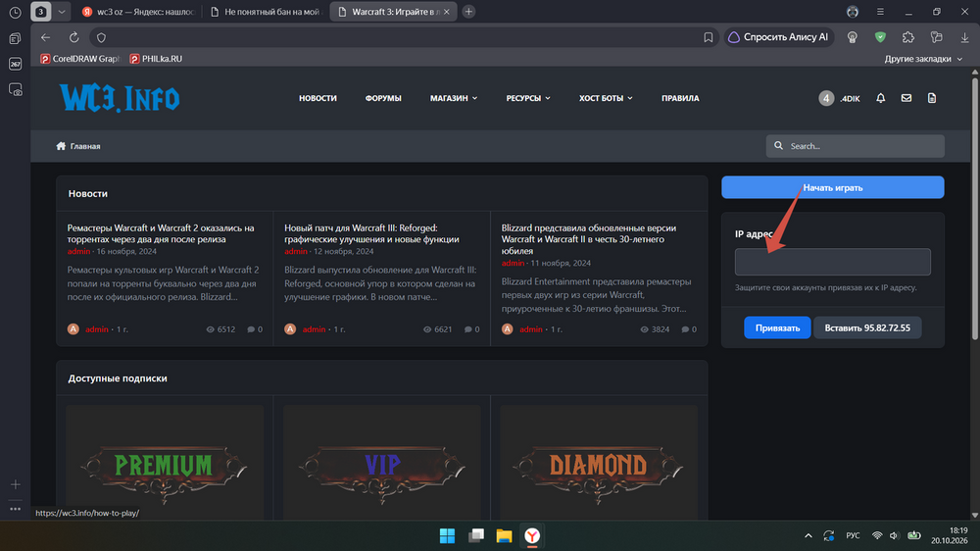Expand МАГАЗИН dropdown menu
This screenshot has height=551, width=980.
(x=454, y=98)
